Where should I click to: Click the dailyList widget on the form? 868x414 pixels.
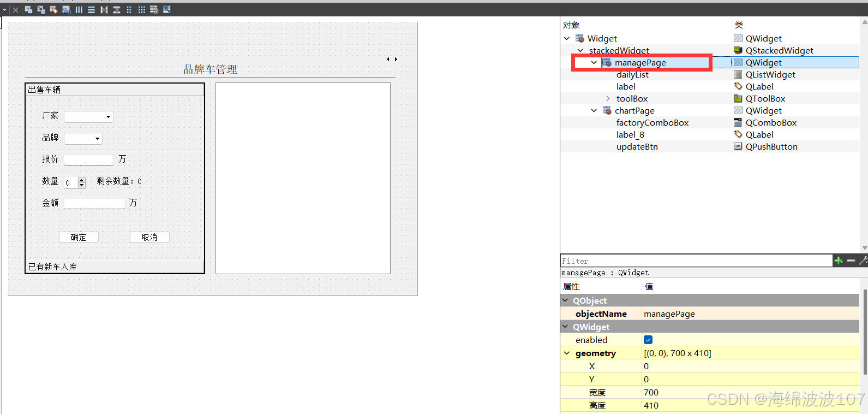(x=303, y=178)
